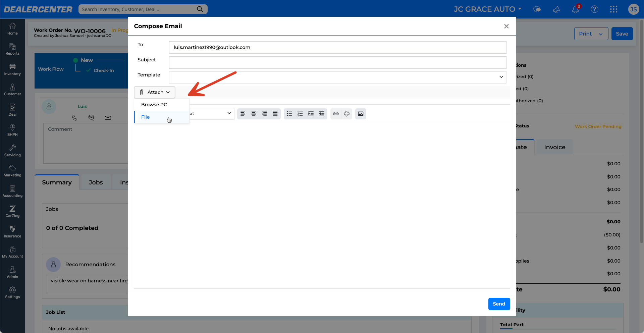The width and height of the screenshot is (644, 333).
Task: Go to Inventory in the sidebar
Action: 12,69
